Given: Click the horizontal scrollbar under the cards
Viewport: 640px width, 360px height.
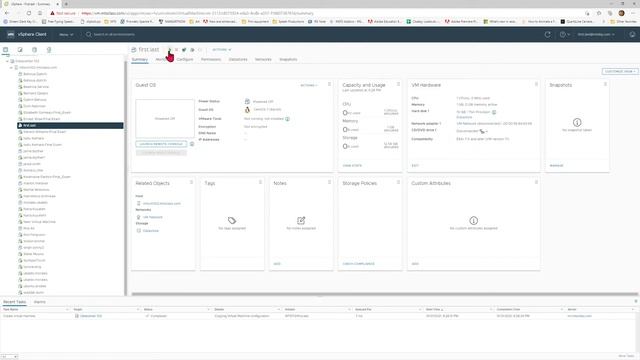Looking at the screenshot, I should pos(384,294).
